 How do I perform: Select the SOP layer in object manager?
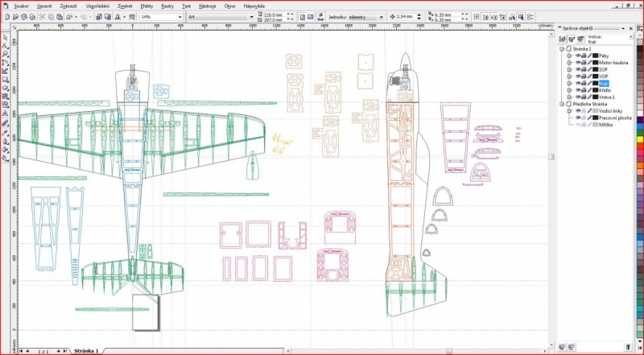602,69
